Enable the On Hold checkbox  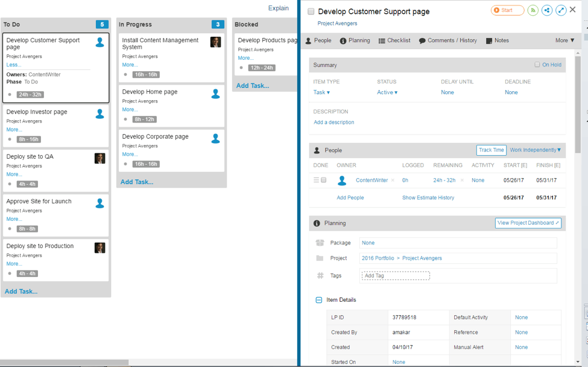tap(537, 65)
